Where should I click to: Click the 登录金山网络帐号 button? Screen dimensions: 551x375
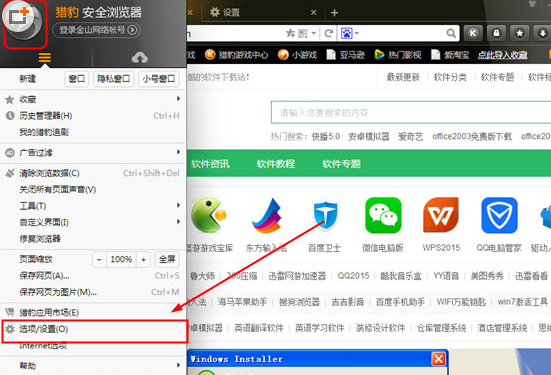pos(96,30)
